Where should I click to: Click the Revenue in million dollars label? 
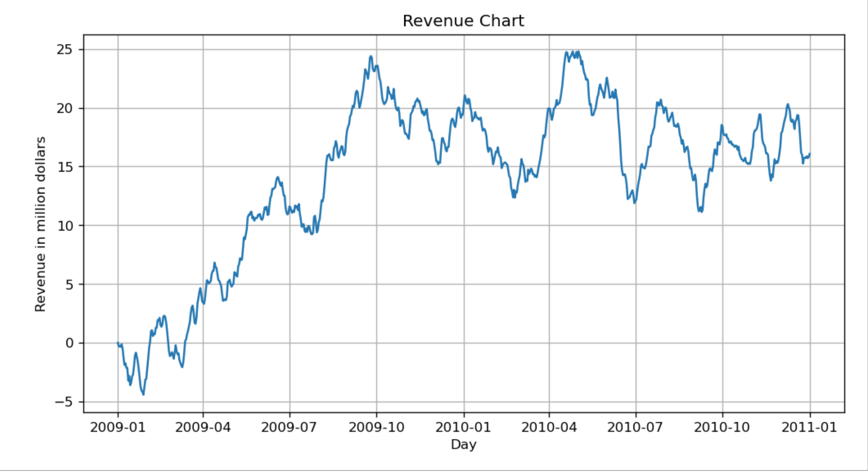click(40, 224)
